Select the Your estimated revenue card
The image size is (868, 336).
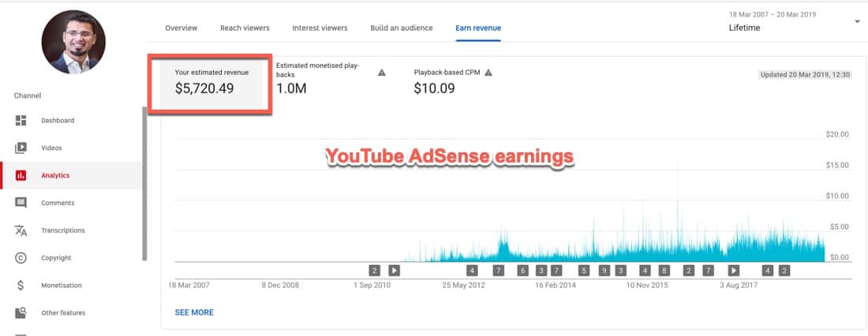coord(211,83)
